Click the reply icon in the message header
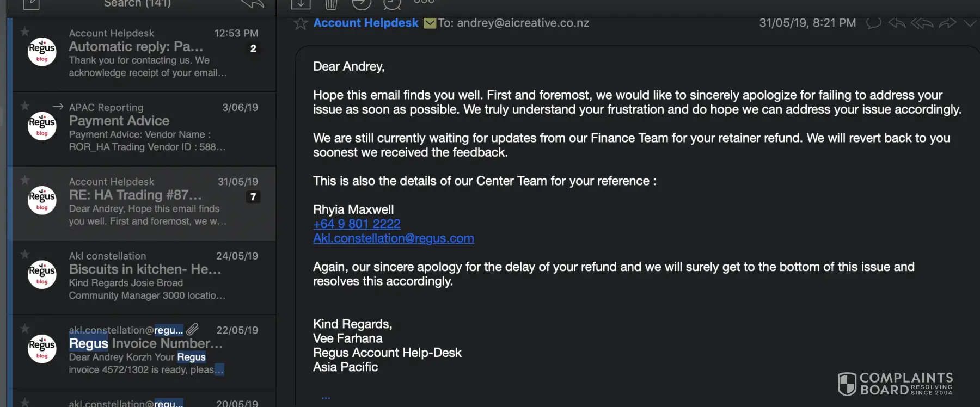This screenshot has width=980, height=407. click(897, 23)
